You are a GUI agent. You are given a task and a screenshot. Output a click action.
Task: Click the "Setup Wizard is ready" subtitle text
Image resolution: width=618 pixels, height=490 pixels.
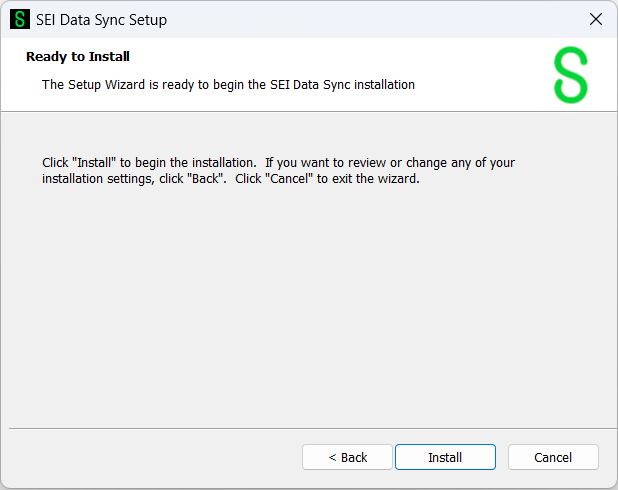[228, 85]
